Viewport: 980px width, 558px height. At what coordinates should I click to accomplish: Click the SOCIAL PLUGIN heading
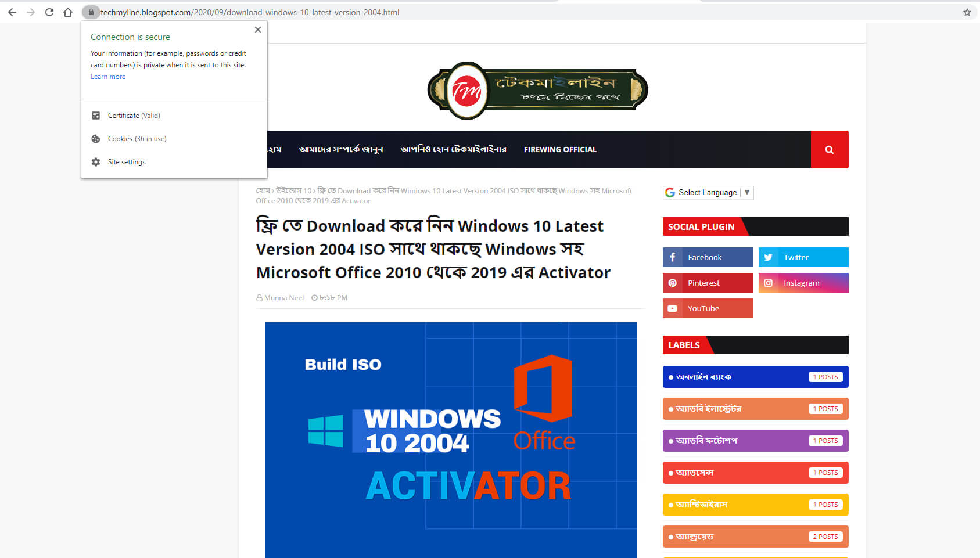tap(701, 227)
